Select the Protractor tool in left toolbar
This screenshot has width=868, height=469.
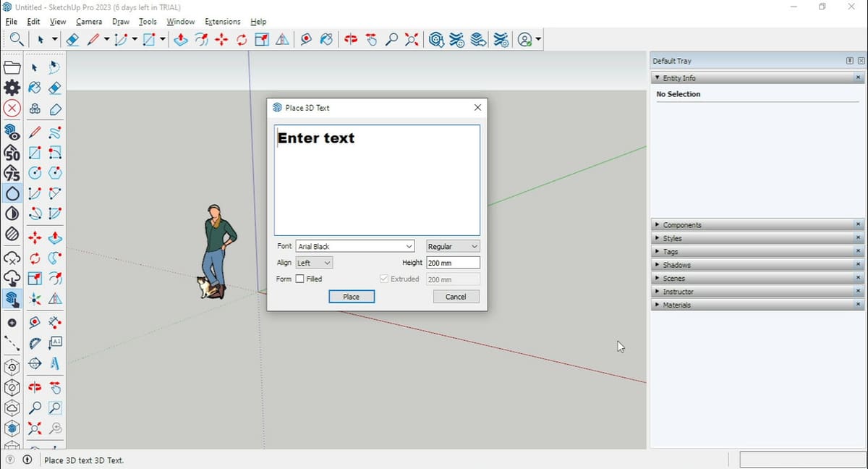[x=34, y=343]
